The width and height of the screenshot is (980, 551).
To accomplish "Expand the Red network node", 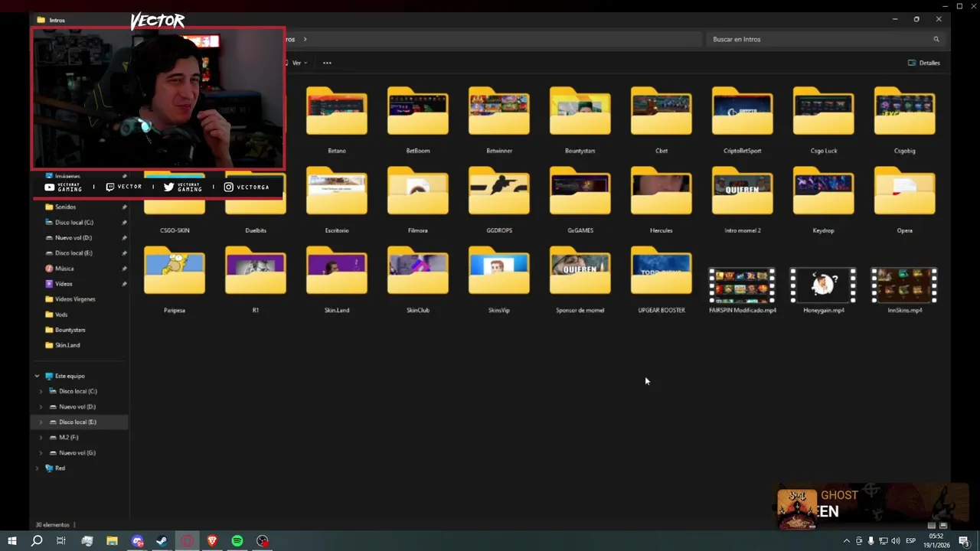I will [x=37, y=468].
